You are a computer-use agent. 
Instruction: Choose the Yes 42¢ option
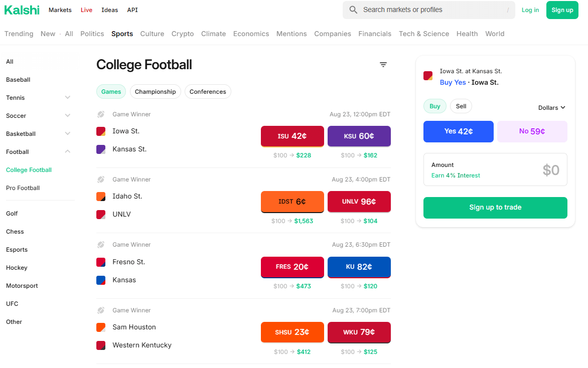(x=458, y=131)
